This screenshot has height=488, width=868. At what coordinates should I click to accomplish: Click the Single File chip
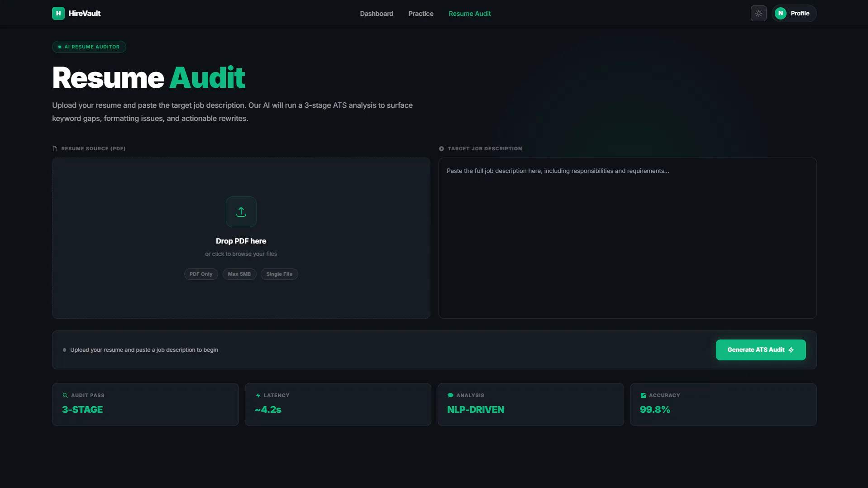coord(279,274)
